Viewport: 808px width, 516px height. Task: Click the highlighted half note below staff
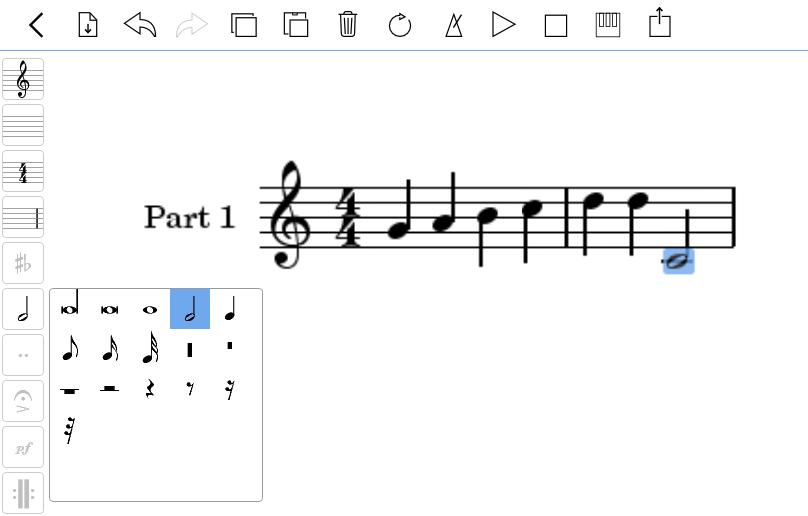click(x=678, y=261)
